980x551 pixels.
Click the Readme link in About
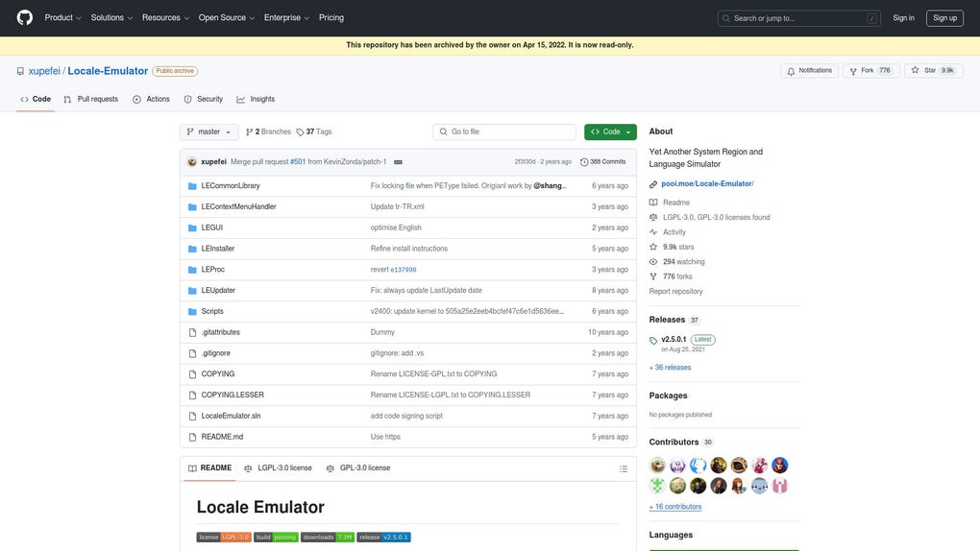676,203
